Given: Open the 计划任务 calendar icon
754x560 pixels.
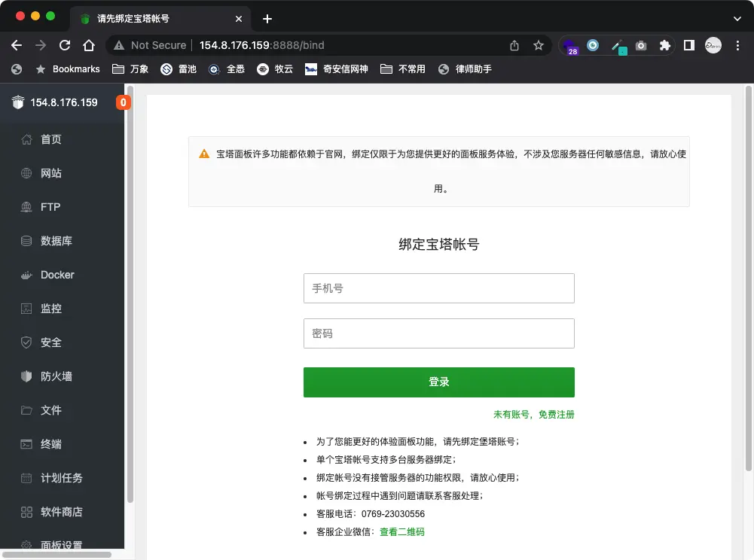Looking at the screenshot, I should tap(26, 478).
